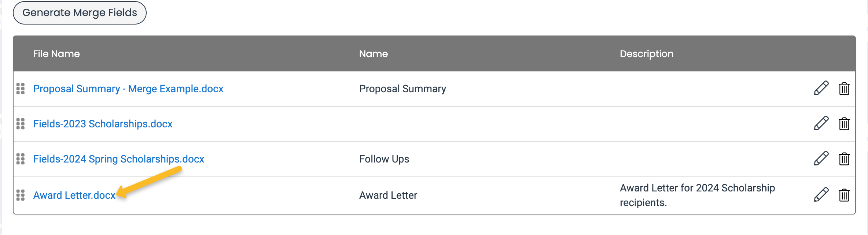Delete Fields-2024 Spring Scholarships.docx via trash icon
Screen dimensions: 868x235
click(x=844, y=158)
